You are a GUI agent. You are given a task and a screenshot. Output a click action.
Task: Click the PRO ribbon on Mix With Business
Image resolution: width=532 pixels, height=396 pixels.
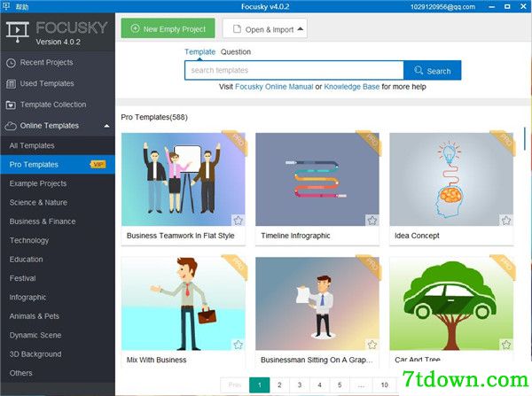pos(236,267)
